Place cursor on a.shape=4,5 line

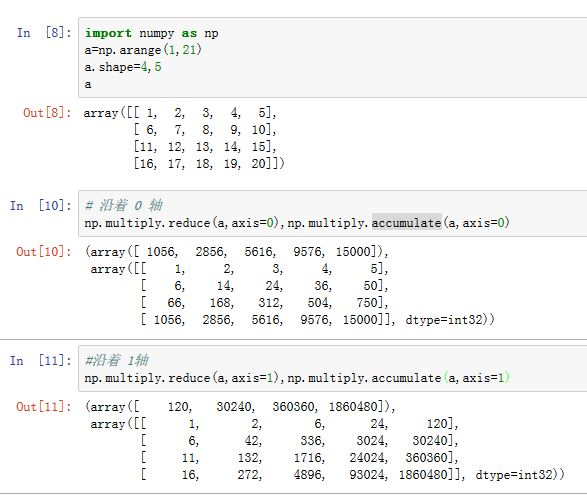point(123,67)
